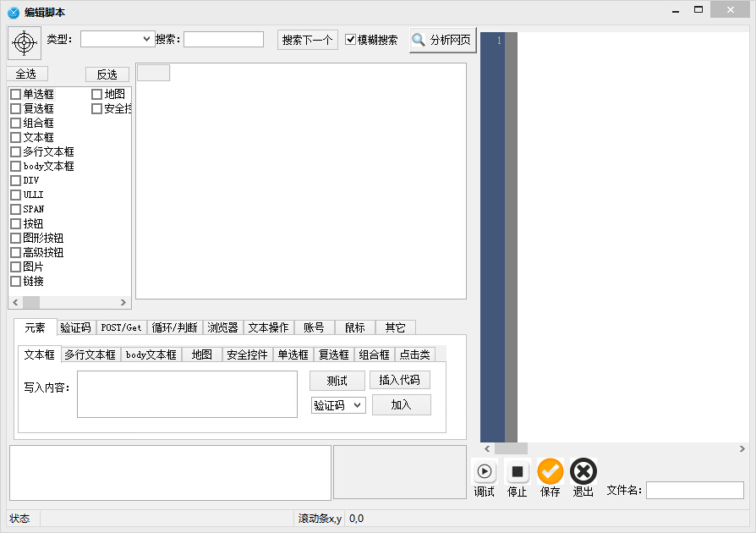Select the 点击类 sub-tab
This screenshot has height=533, width=756.
416,354
